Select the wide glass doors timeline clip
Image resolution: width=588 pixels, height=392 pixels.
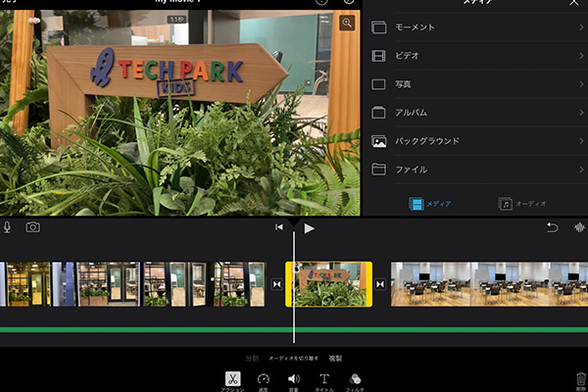point(109,284)
